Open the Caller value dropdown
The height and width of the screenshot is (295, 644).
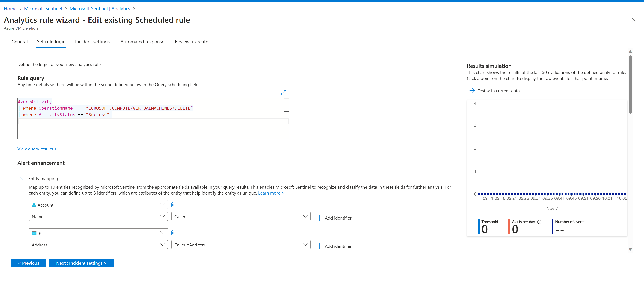241,216
